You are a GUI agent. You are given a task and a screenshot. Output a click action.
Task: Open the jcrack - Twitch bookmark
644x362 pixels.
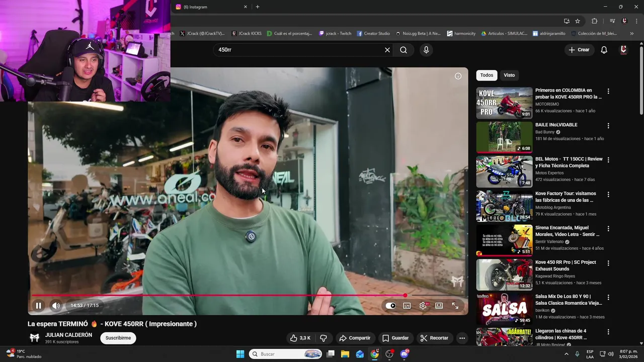tap(335, 34)
